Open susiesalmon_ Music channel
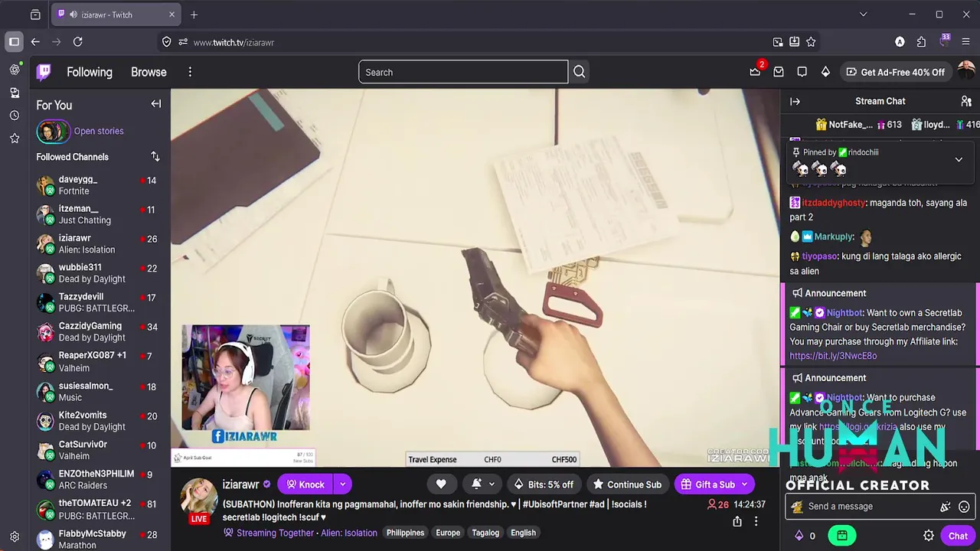980x551 pixels. [98, 391]
